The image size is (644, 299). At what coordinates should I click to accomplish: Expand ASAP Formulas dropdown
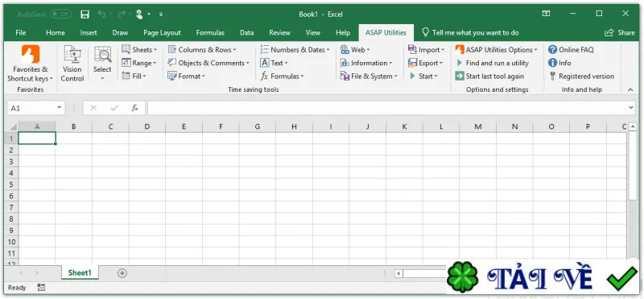pyautogui.click(x=283, y=76)
